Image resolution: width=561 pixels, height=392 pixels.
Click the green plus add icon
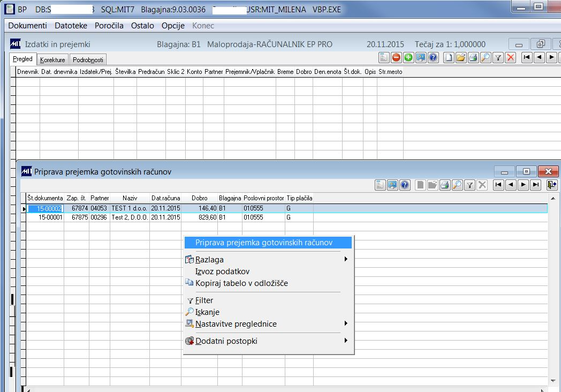[408, 57]
